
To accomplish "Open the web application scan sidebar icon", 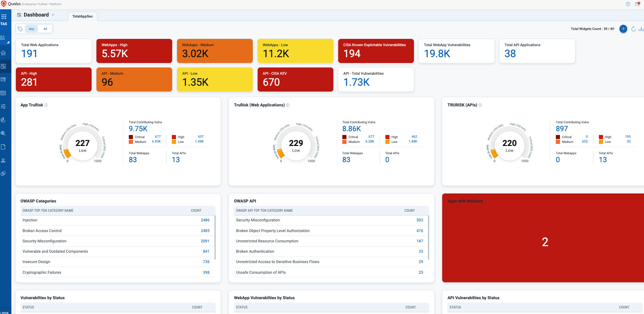I will coord(3,80).
